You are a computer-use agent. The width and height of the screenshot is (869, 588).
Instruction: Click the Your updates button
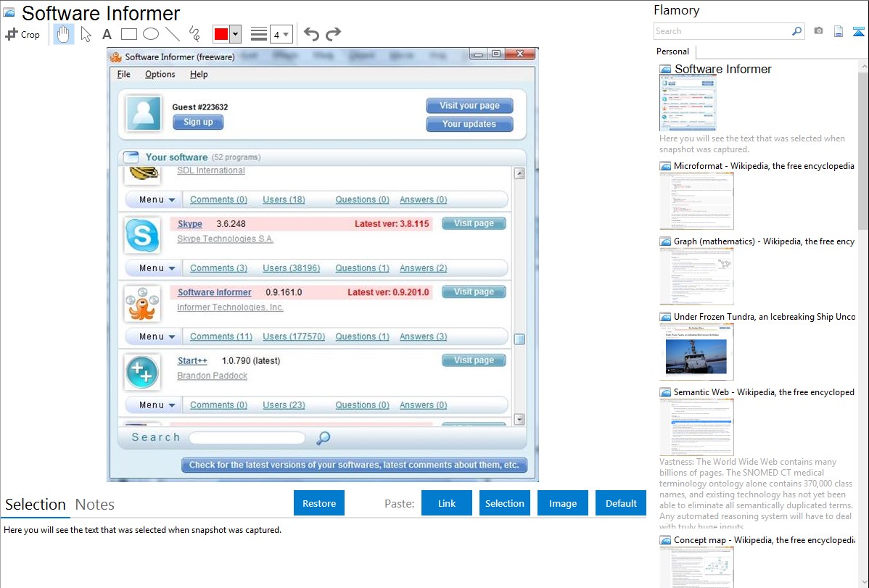click(469, 124)
